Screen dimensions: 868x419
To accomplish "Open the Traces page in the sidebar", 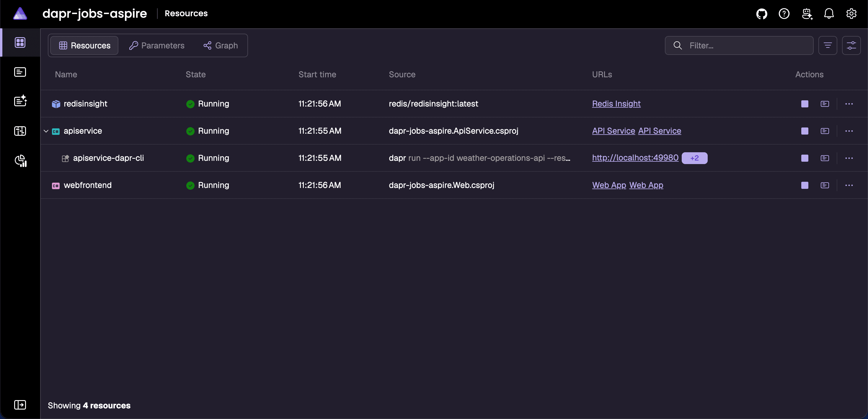I will 20,131.
